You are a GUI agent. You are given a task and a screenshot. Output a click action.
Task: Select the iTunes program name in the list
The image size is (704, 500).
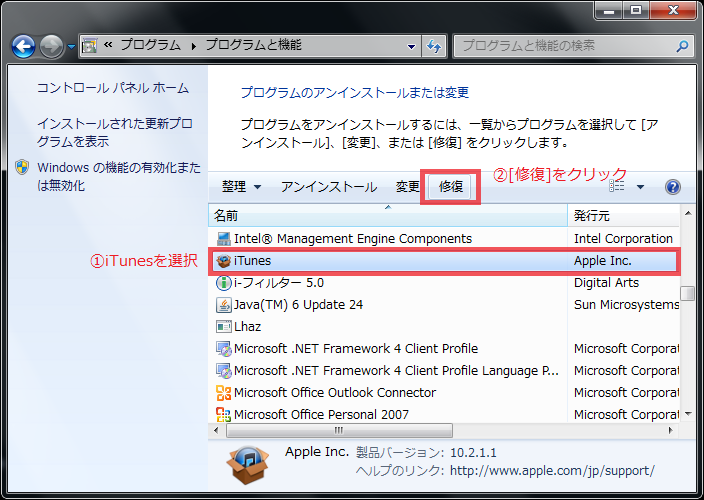point(252,260)
